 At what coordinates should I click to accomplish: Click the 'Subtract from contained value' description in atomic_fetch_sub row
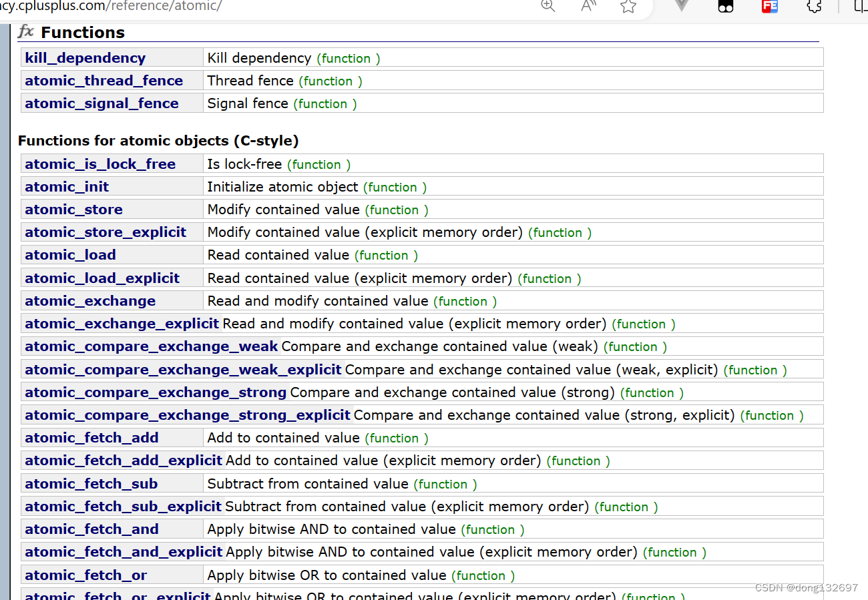(x=308, y=484)
